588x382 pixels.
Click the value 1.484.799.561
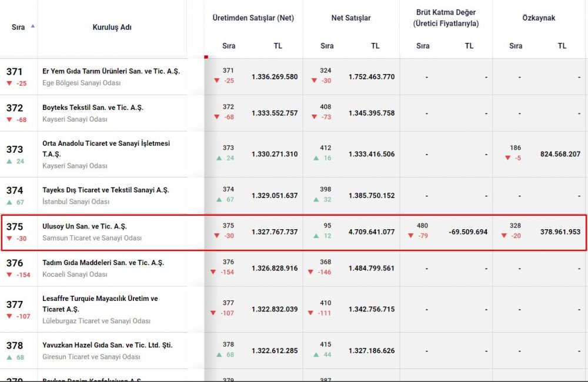(372, 268)
